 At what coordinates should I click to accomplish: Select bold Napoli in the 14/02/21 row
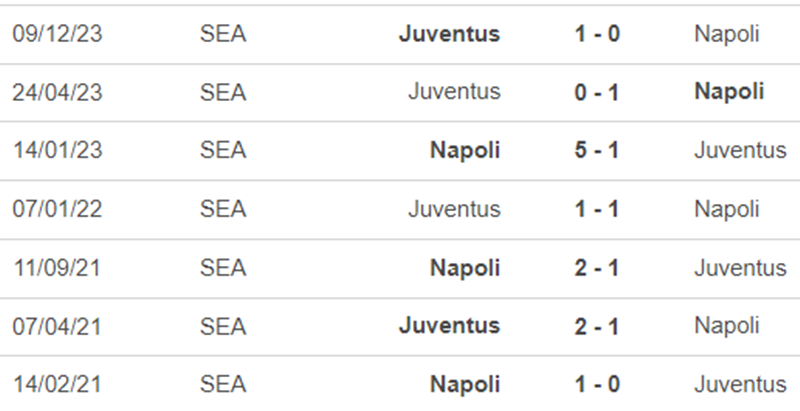click(465, 384)
